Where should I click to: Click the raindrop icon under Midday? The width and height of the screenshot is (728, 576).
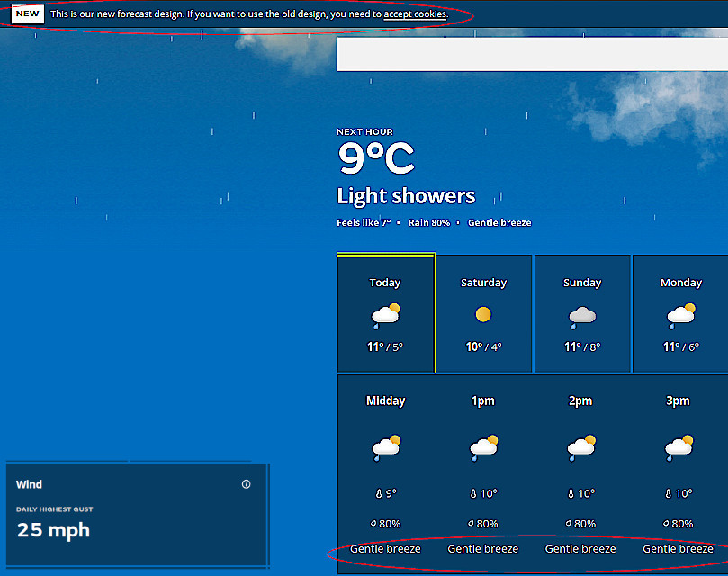[373, 524]
